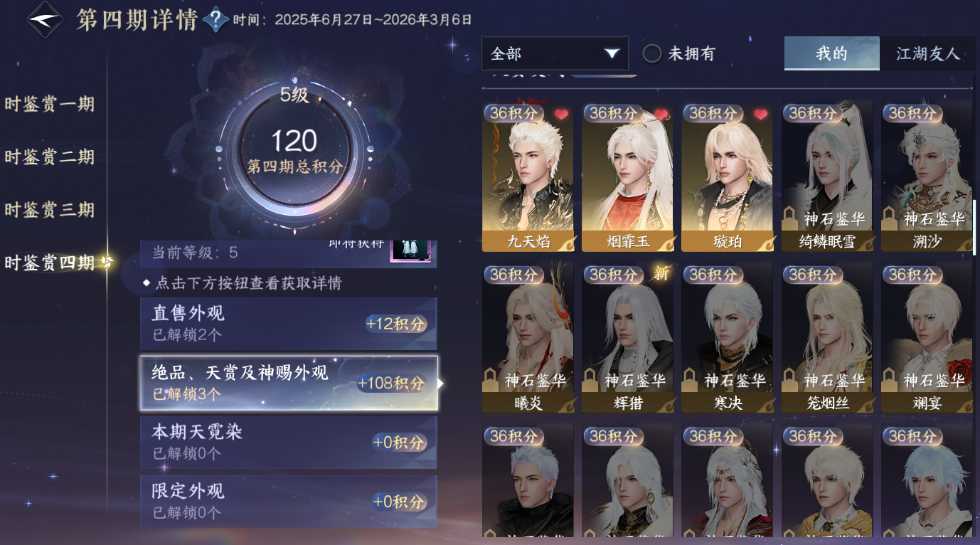The image size is (980, 545).
Task: Toggle the heart favorite on 琥珀 card
Action: tap(761, 115)
